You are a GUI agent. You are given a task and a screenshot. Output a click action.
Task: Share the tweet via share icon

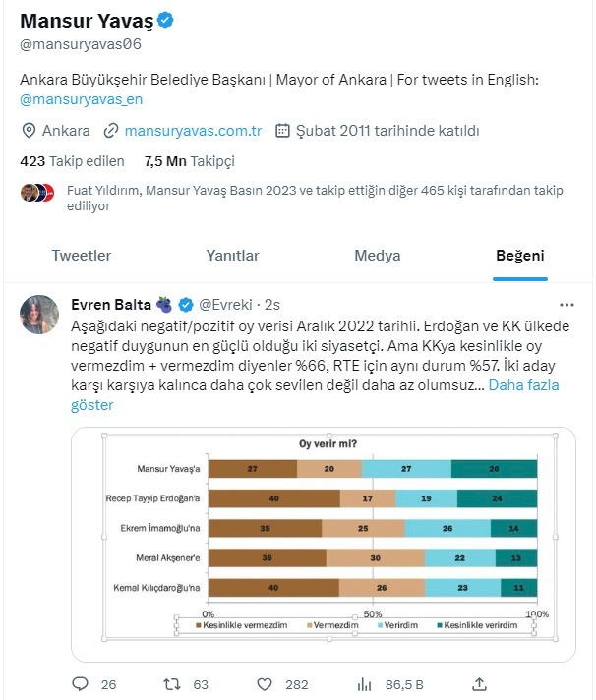[x=479, y=682]
